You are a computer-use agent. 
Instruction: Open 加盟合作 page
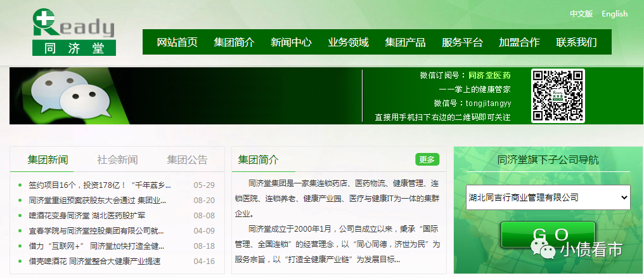(519, 43)
